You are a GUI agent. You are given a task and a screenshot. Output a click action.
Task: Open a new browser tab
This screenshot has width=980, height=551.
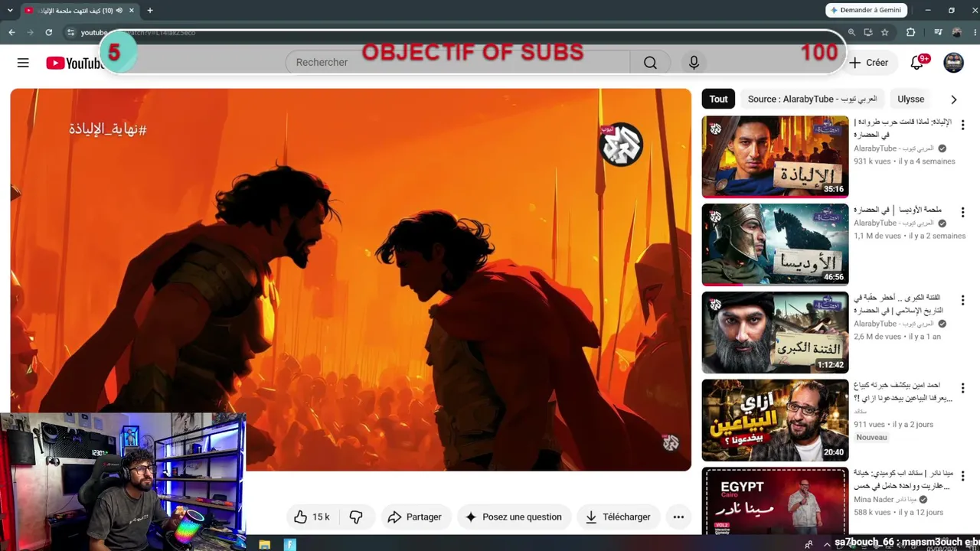click(150, 11)
